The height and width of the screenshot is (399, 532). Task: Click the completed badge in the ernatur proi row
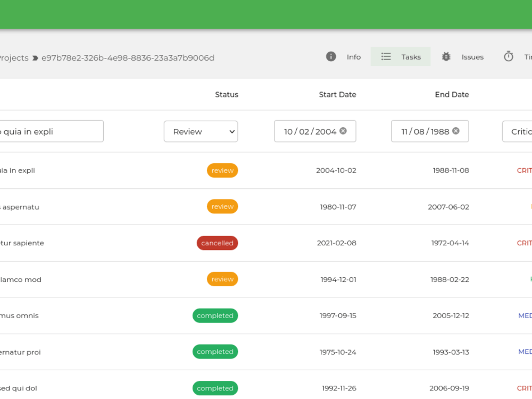pos(215,352)
